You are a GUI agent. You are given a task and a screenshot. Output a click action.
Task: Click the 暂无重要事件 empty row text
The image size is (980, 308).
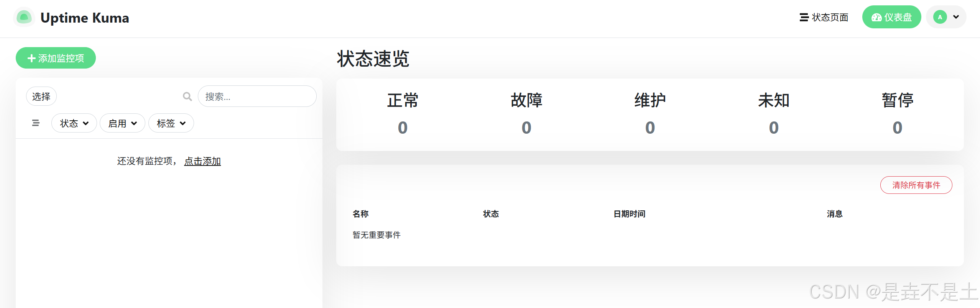pos(377,235)
